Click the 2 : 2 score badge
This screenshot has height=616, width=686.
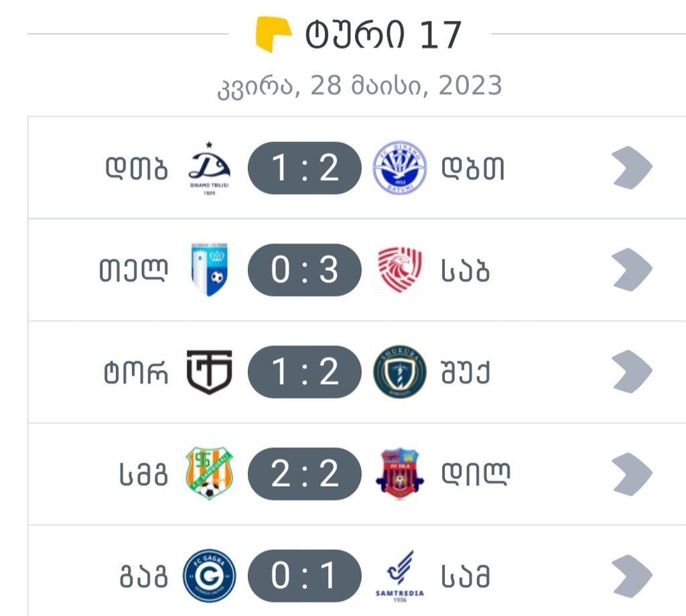305,474
